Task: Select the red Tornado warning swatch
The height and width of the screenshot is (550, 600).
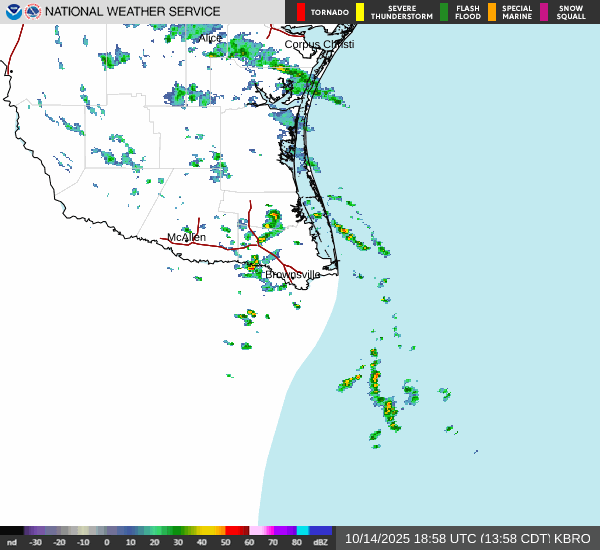Action: coord(301,12)
